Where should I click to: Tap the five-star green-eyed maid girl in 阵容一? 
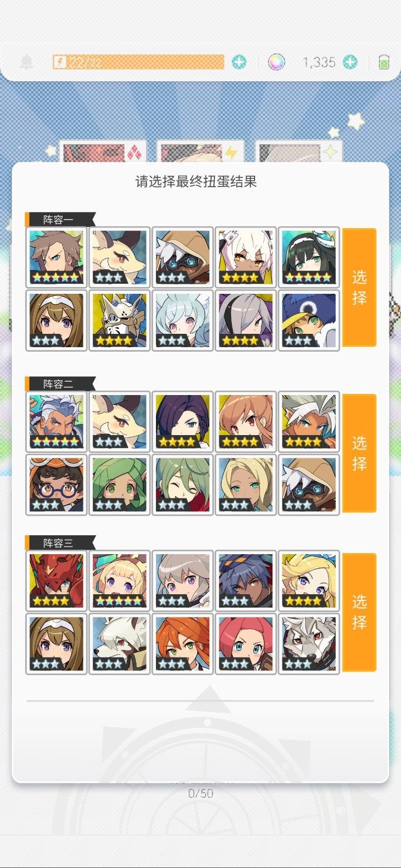[309, 257]
